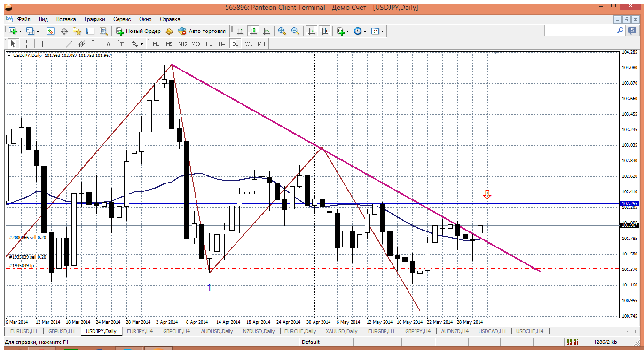Image resolution: width=644 pixels, height=350 pixels.
Task: Select the arrow Cursor tool
Action: 13,44
